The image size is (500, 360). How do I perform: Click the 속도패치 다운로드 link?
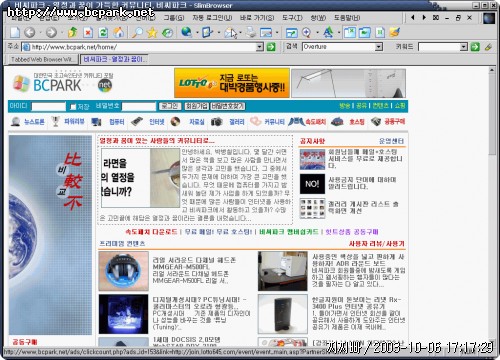click(151, 232)
